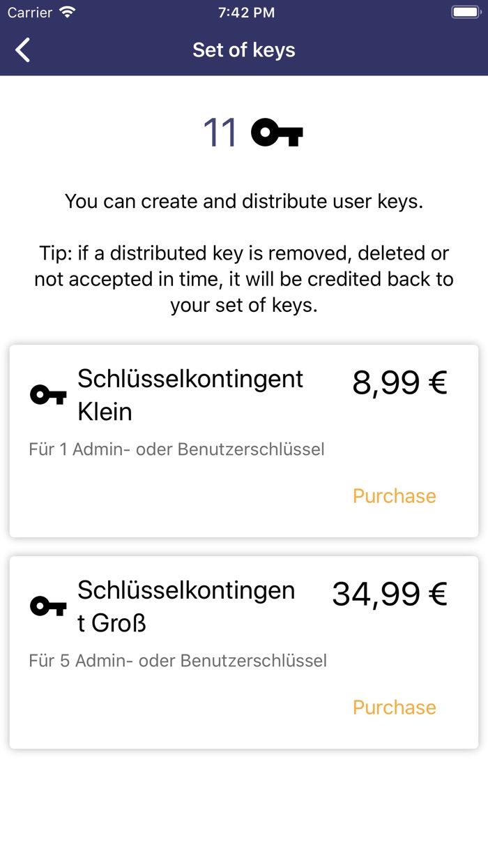This screenshot has width=488, height=868.
Task: Tap the battery icon in status bar
Action: click(x=465, y=13)
